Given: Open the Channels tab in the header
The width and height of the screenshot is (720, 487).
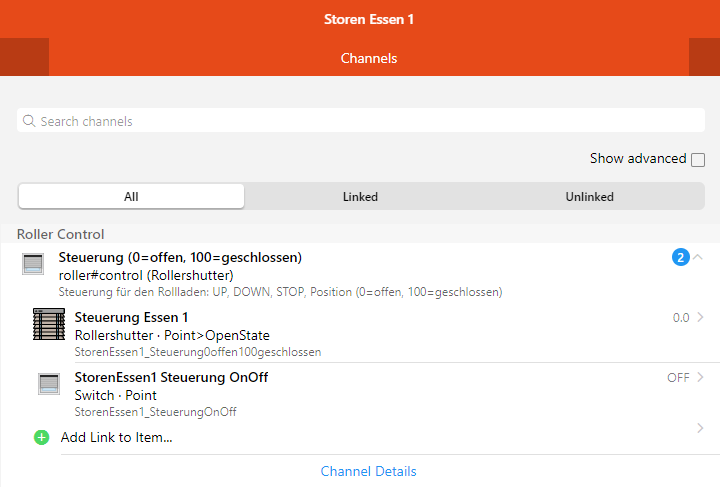Looking at the screenshot, I should 369,58.
